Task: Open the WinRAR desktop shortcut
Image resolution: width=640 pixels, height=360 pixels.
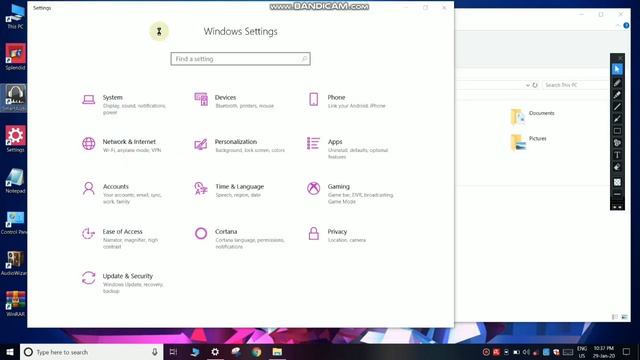Action: click(15, 303)
